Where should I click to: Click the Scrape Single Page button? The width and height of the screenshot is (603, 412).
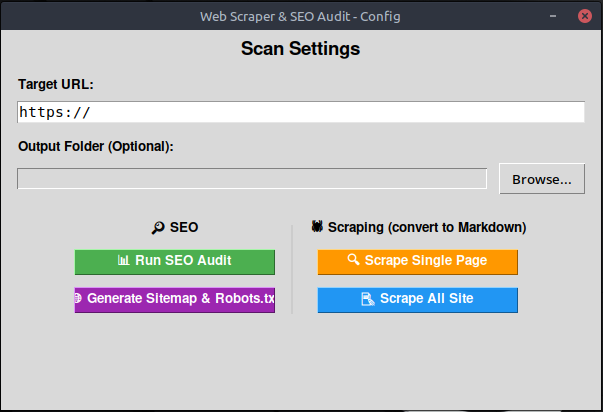(418, 262)
